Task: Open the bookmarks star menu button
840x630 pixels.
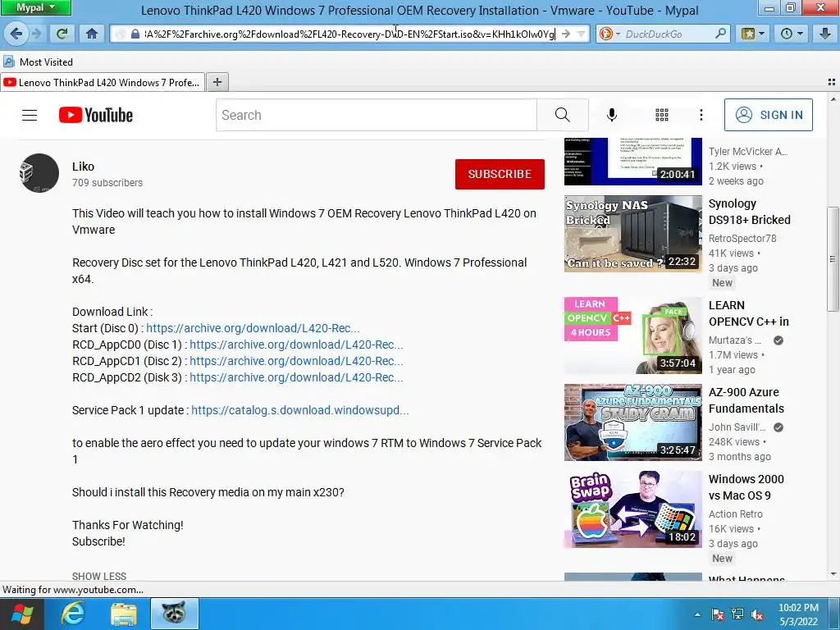Action: [x=753, y=34]
